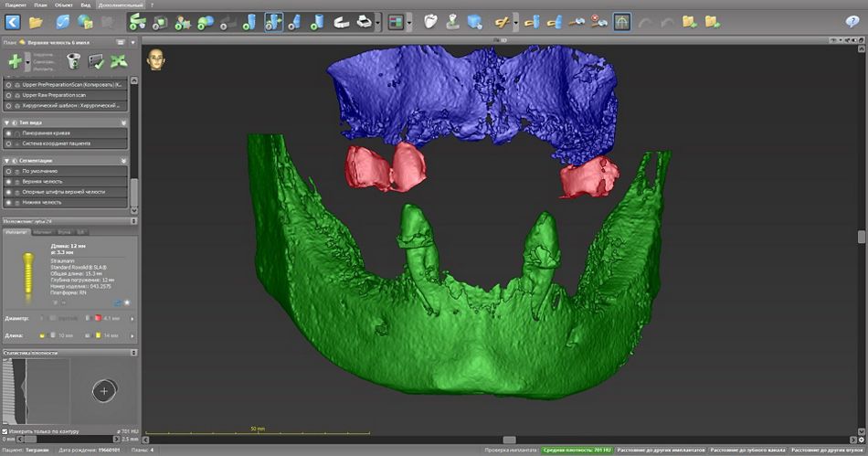Open a file with the yellow folder icon
This screenshot has width=868, height=456.
click(36, 22)
